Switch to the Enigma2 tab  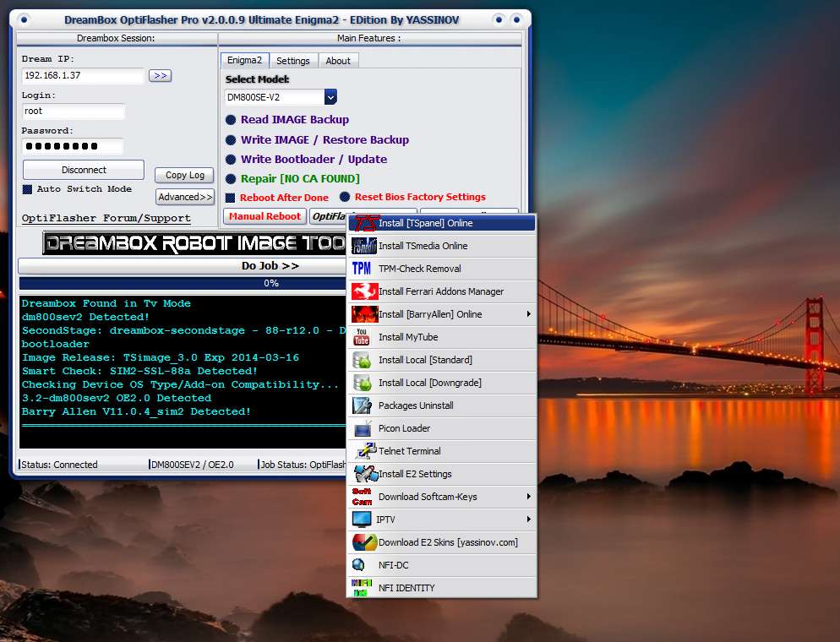coord(245,60)
